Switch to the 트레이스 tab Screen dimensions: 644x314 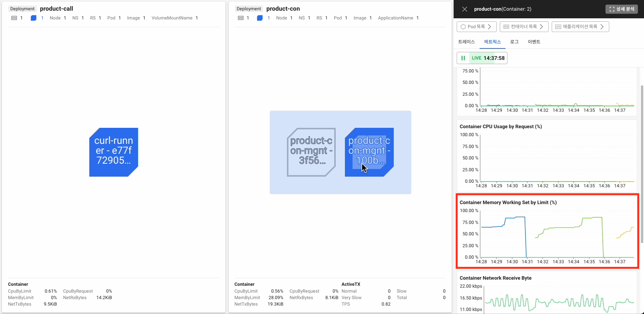[x=467, y=42]
